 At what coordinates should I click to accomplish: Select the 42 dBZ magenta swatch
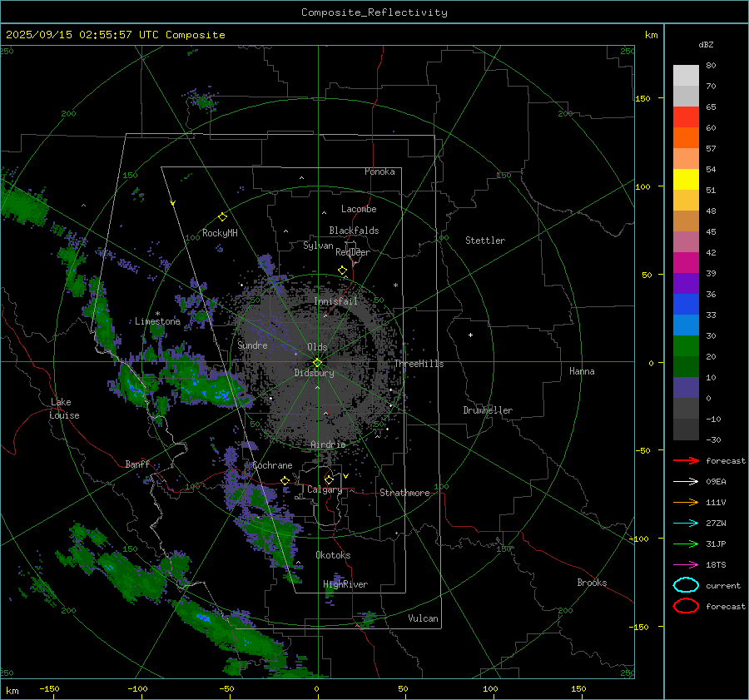click(x=686, y=262)
